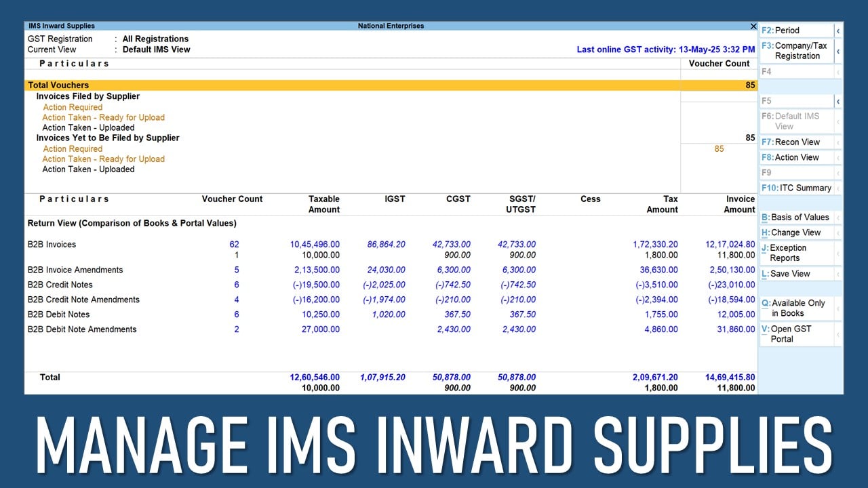868x488 pixels.
Task: Open GST Portal from sidebar
Action: [796, 334]
